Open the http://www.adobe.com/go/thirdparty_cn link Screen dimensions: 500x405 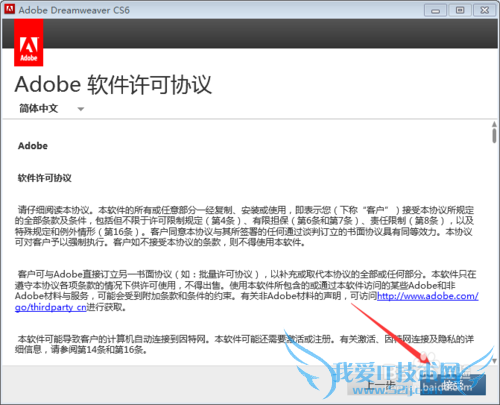(428, 296)
